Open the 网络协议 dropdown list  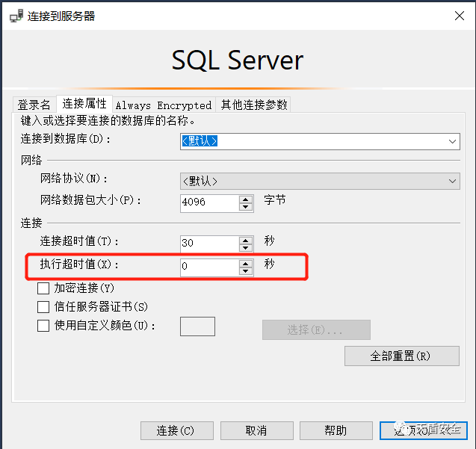(x=453, y=181)
